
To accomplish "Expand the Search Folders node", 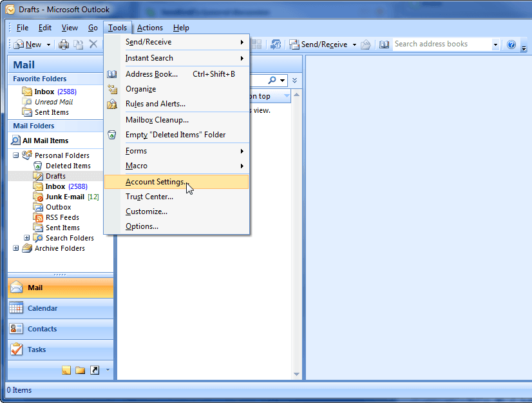I will [26, 237].
